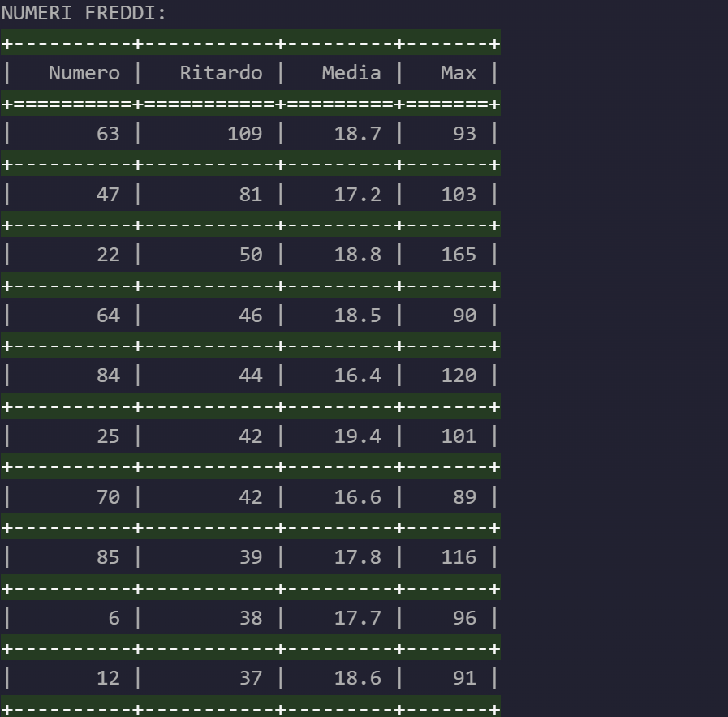
Task: Click Max 116 cell
Action: pos(459,556)
